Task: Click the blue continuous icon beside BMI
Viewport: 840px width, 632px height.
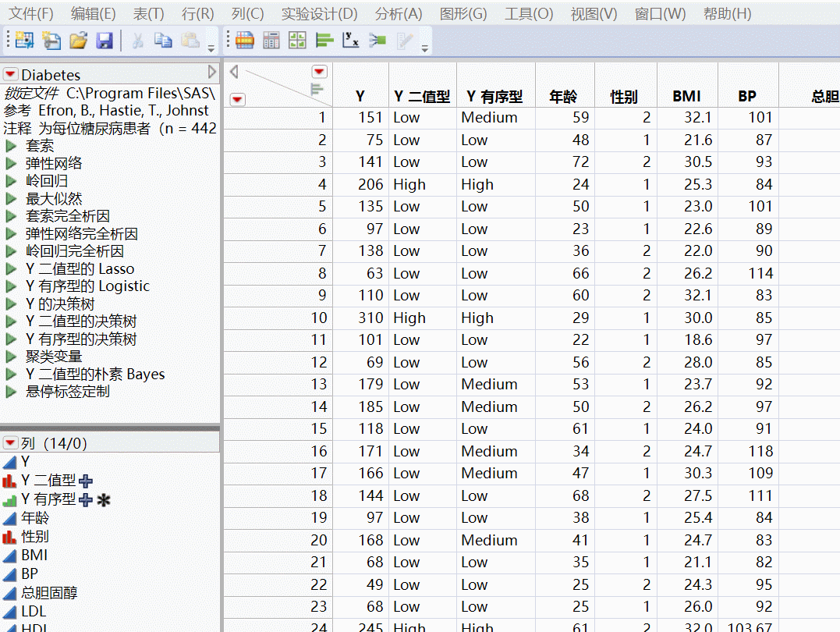Action: click(x=8, y=555)
